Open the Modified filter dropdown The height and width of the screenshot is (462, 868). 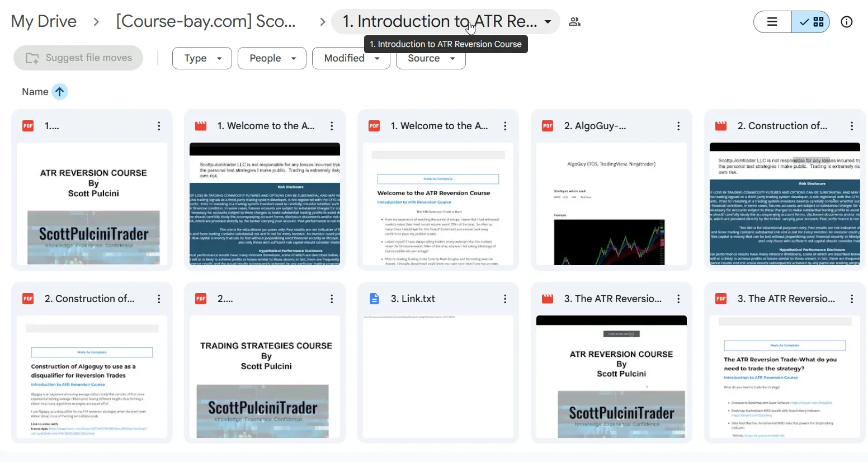pos(351,58)
